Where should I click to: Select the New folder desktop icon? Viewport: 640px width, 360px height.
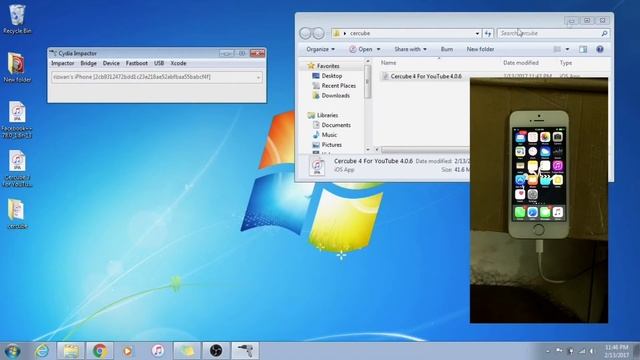point(17,68)
